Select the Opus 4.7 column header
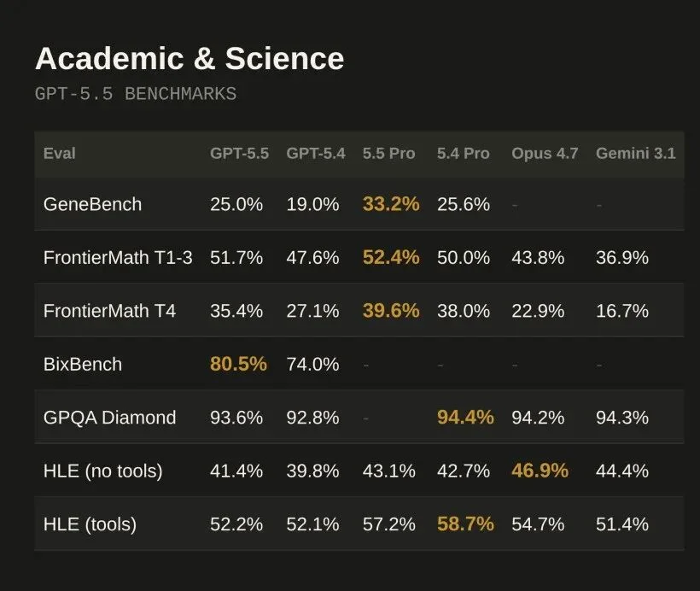700x591 pixels. coord(545,154)
